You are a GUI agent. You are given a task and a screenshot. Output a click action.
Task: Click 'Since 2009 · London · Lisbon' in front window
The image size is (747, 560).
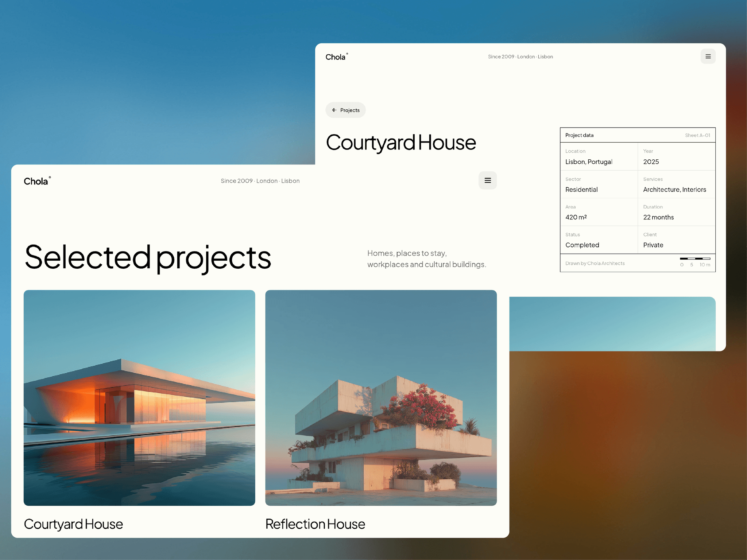click(x=260, y=181)
